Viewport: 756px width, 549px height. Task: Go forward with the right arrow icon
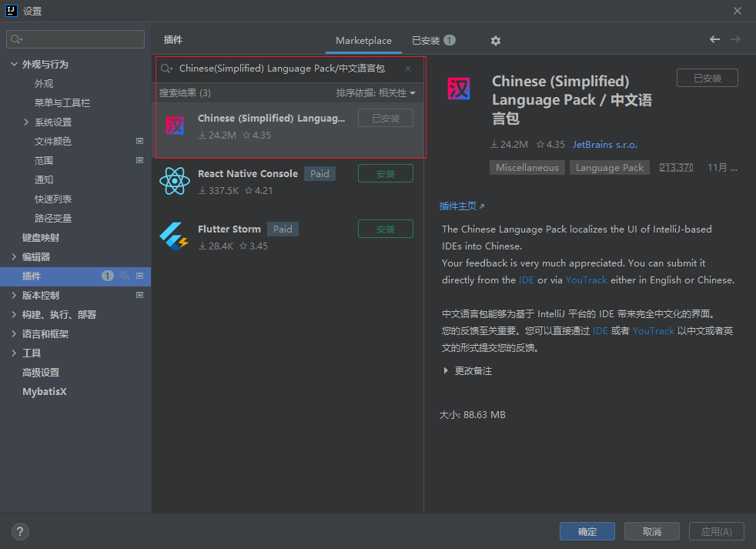click(734, 39)
